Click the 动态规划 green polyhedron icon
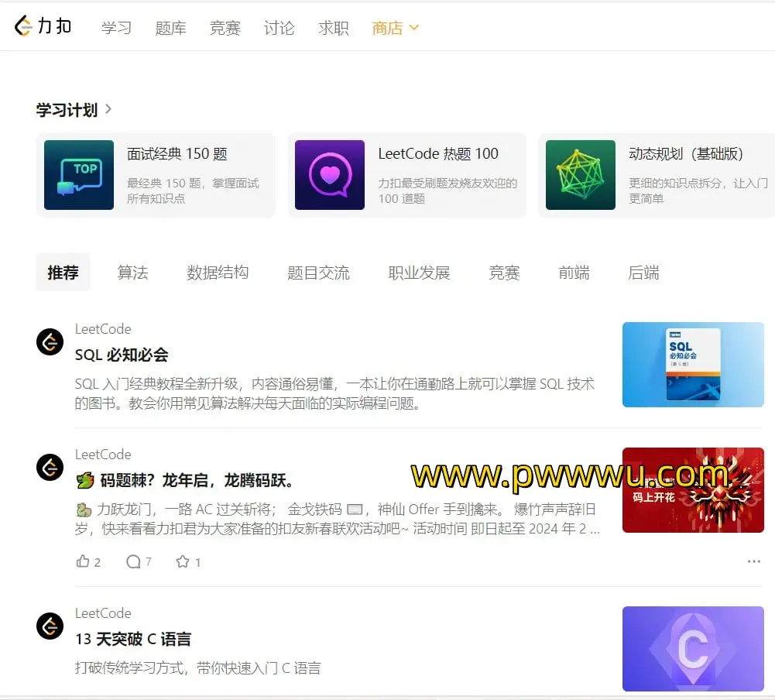This screenshot has height=700, width=775. click(x=581, y=175)
